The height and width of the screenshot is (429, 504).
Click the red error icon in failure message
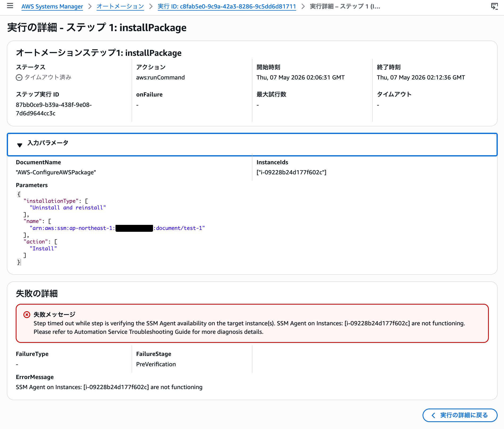(27, 315)
